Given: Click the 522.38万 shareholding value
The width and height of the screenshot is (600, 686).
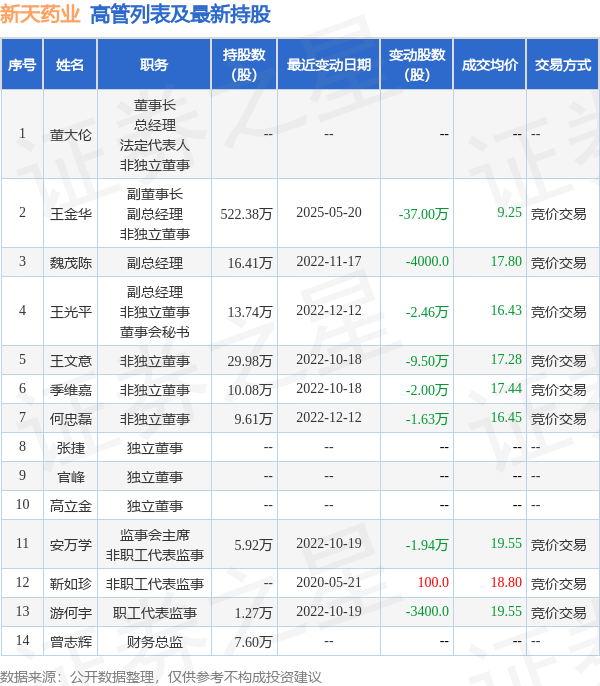Looking at the screenshot, I should click(246, 214).
